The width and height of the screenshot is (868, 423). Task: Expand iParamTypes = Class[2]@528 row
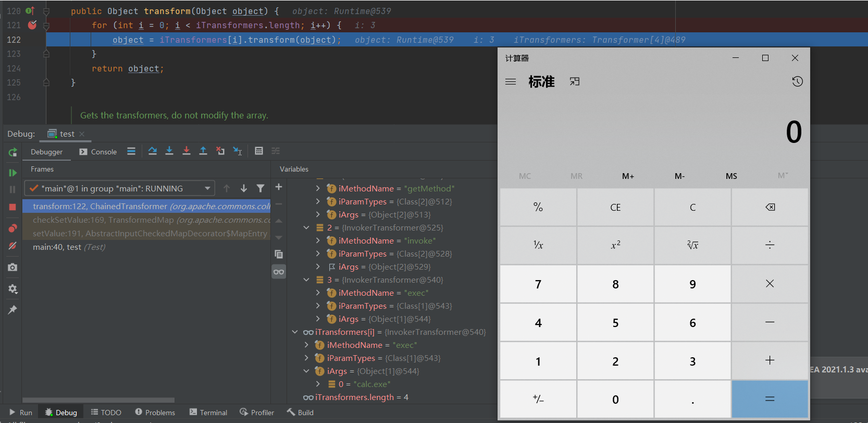coord(318,253)
